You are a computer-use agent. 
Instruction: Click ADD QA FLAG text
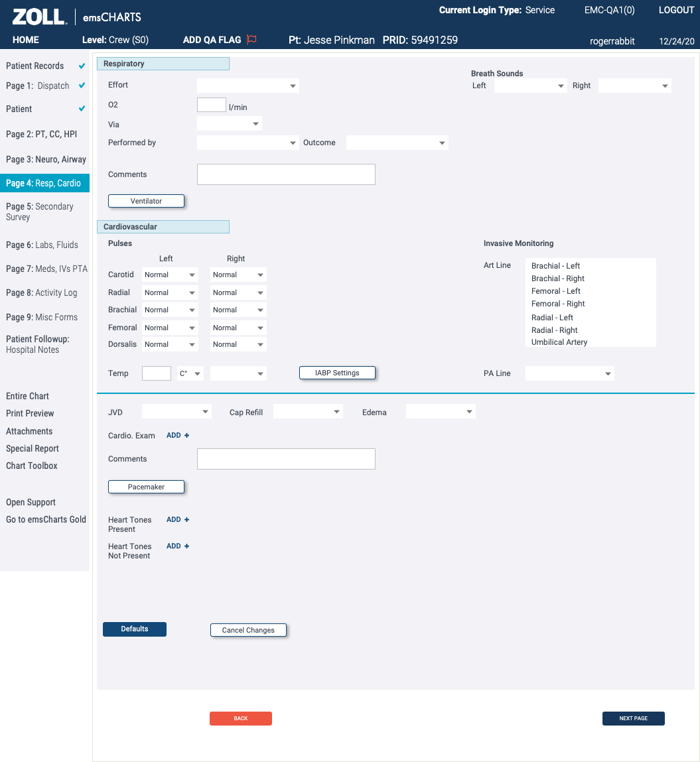212,40
